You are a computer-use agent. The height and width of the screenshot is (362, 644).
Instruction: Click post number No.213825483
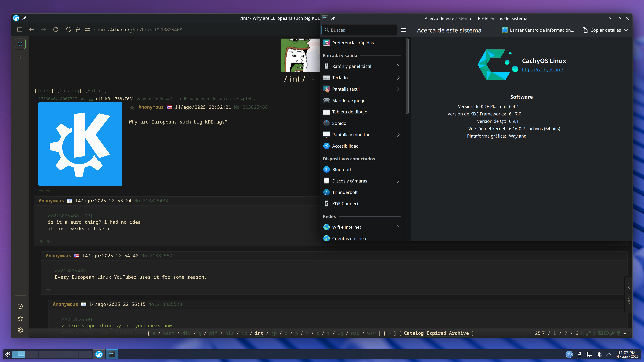(x=151, y=201)
